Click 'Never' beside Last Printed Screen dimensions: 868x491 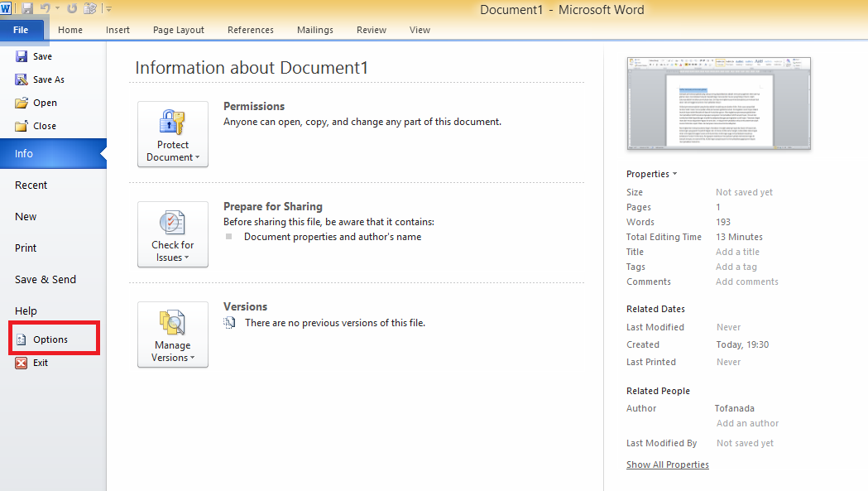tap(728, 362)
